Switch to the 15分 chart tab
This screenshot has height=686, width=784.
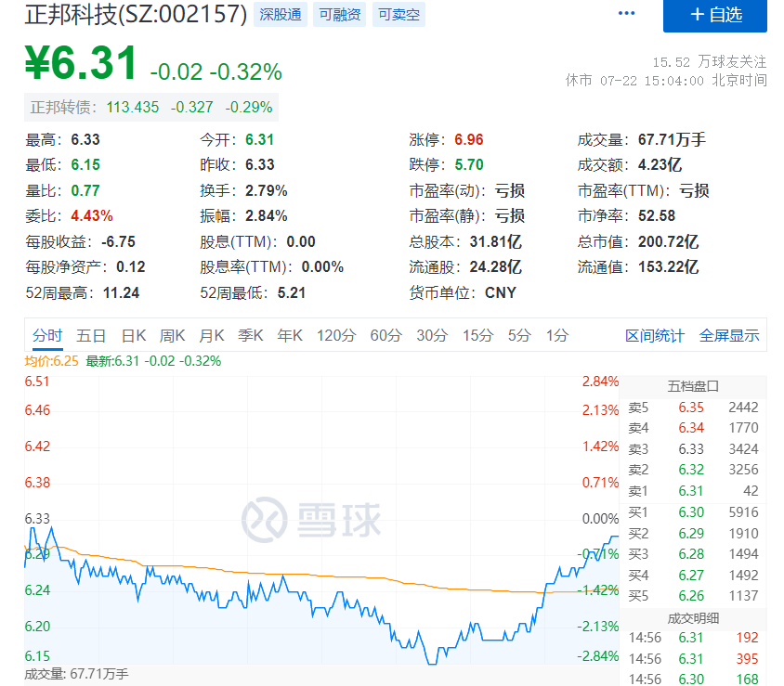[478, 335]
